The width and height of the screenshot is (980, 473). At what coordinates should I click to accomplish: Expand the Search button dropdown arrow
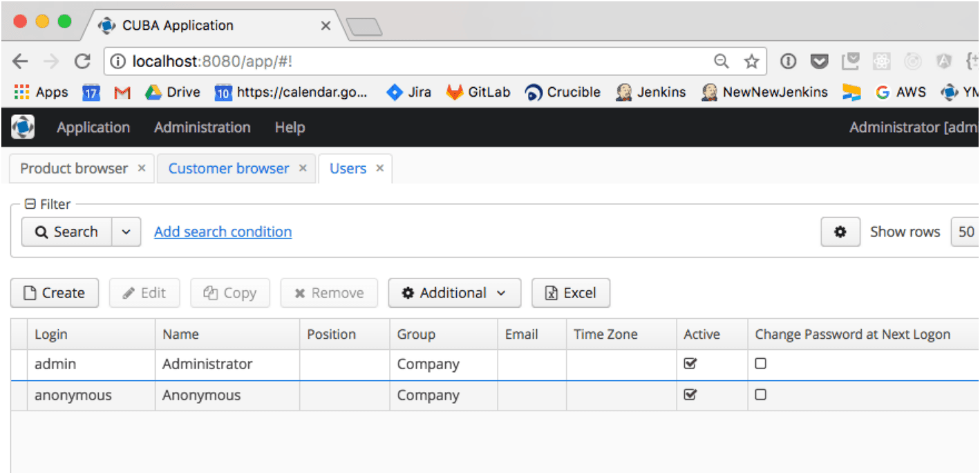pos(126,232)
